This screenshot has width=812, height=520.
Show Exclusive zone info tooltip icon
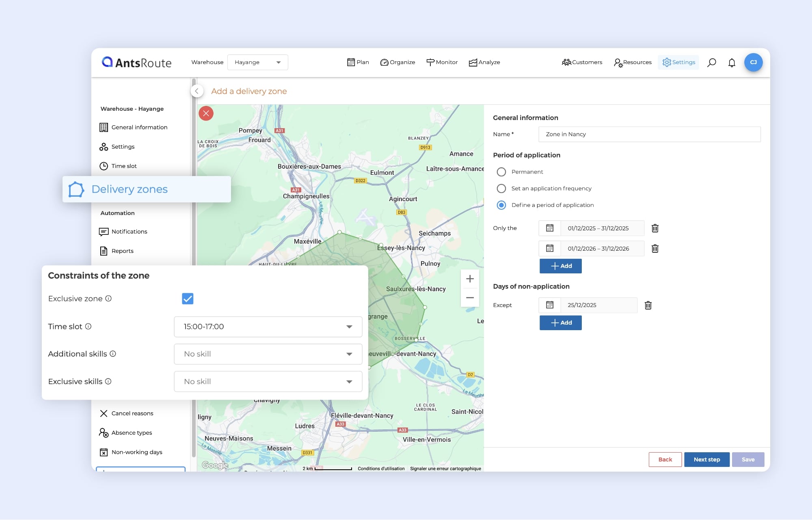click(108, 299)
